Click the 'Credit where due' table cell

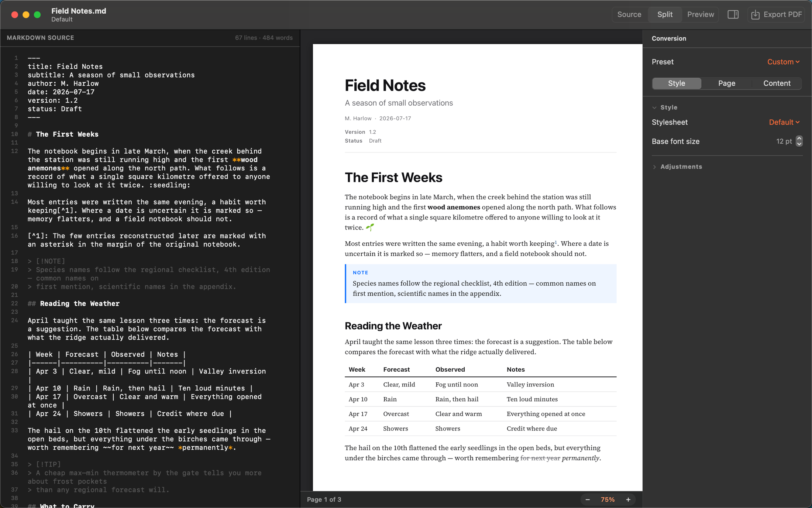pyautogui.click(x=531, y=429)
